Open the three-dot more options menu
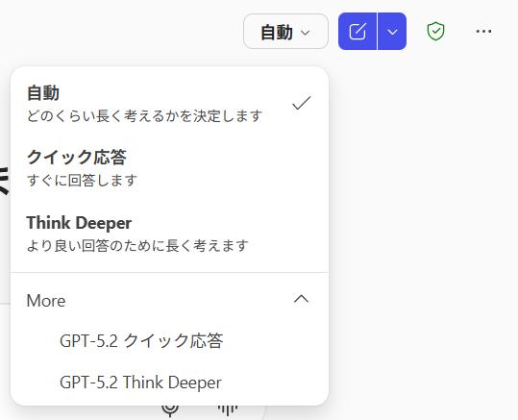518x420 pixels. tap(483, 32)
